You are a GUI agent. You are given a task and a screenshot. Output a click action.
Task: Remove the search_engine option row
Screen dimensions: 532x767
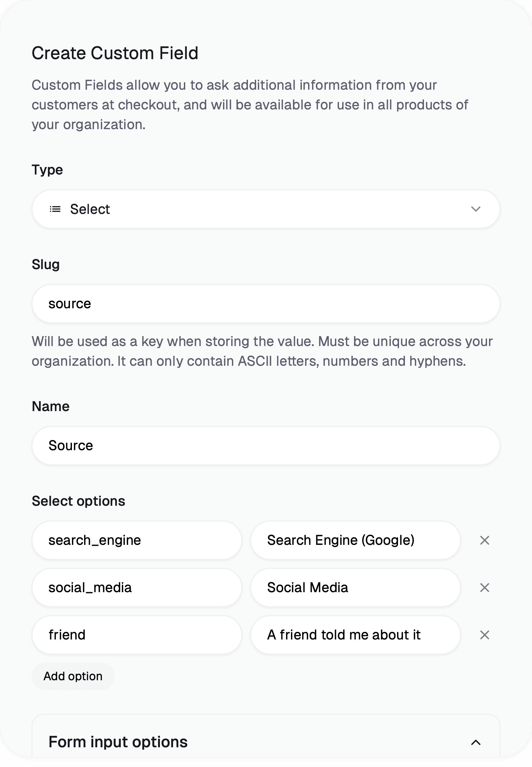point(484,540)
